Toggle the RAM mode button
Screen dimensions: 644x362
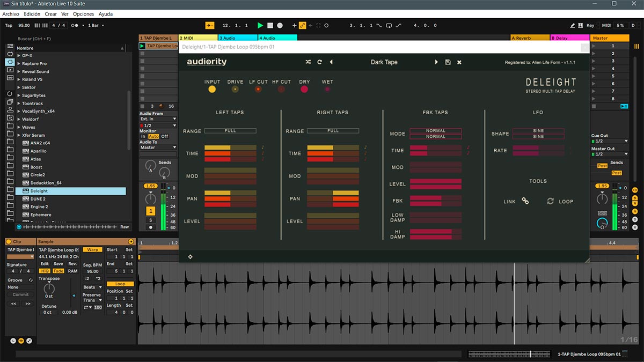[72, 271]
